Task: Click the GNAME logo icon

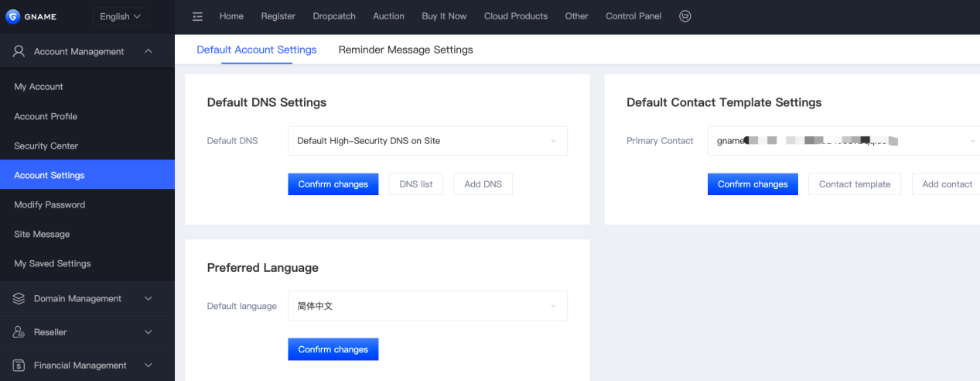Action: 12,17
